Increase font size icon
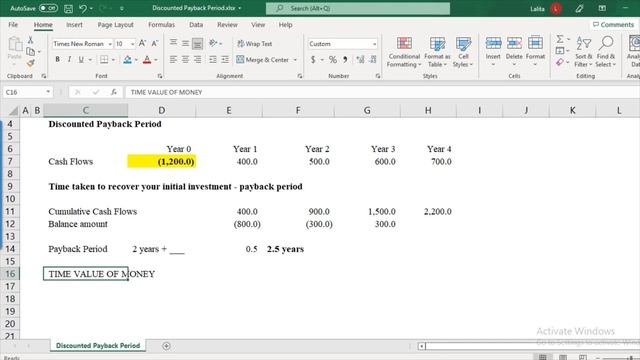 pyautogui.click(x=142, y=43)
